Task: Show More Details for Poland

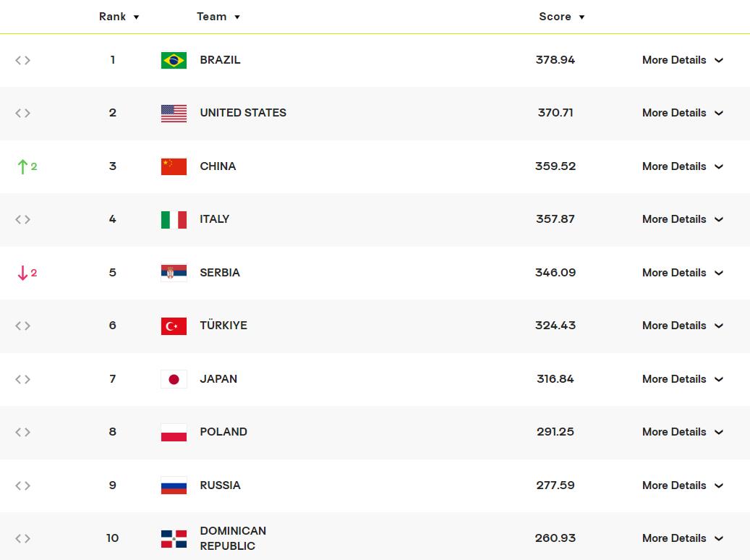Action: pos(682,432)
